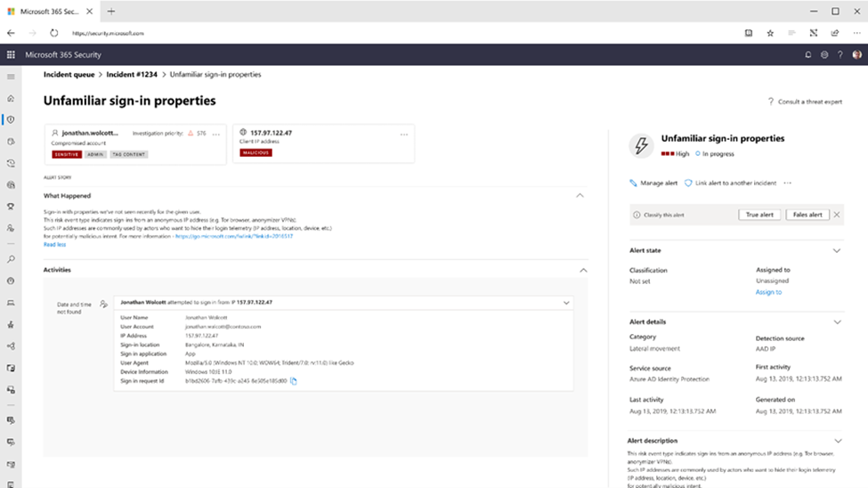Collapse the Alert state section

click(x=837, y=251)
